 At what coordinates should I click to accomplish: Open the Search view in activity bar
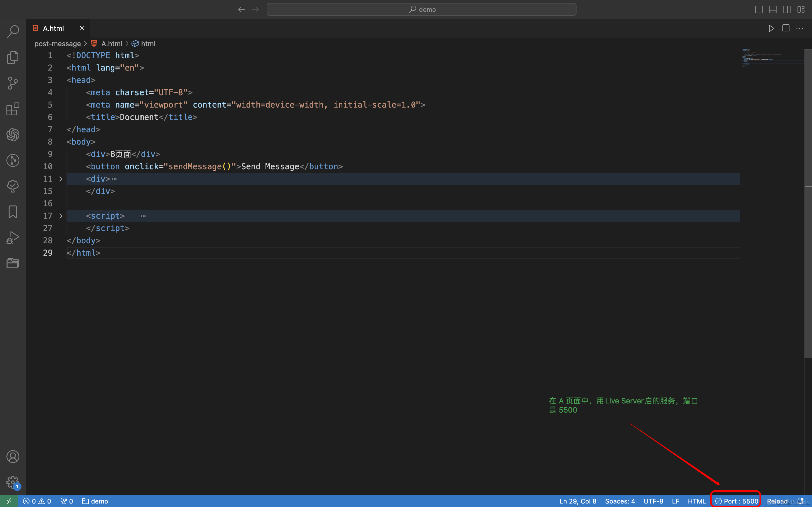point(13,32)
